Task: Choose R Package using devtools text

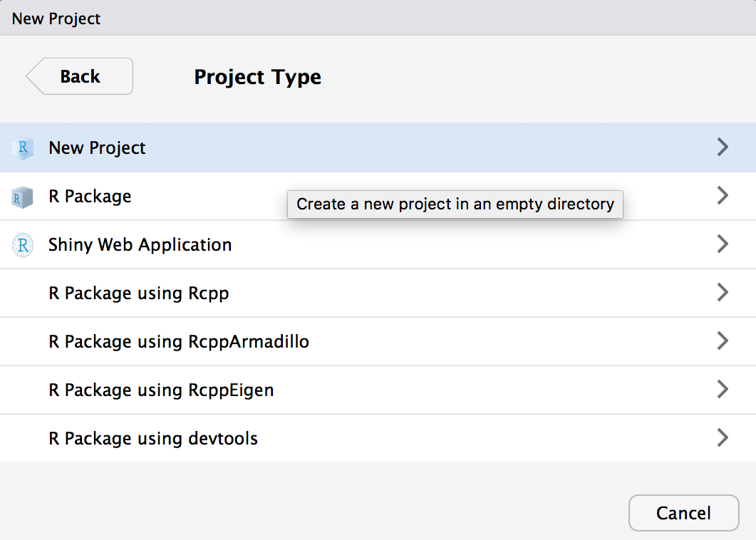Action: [153, 439]
